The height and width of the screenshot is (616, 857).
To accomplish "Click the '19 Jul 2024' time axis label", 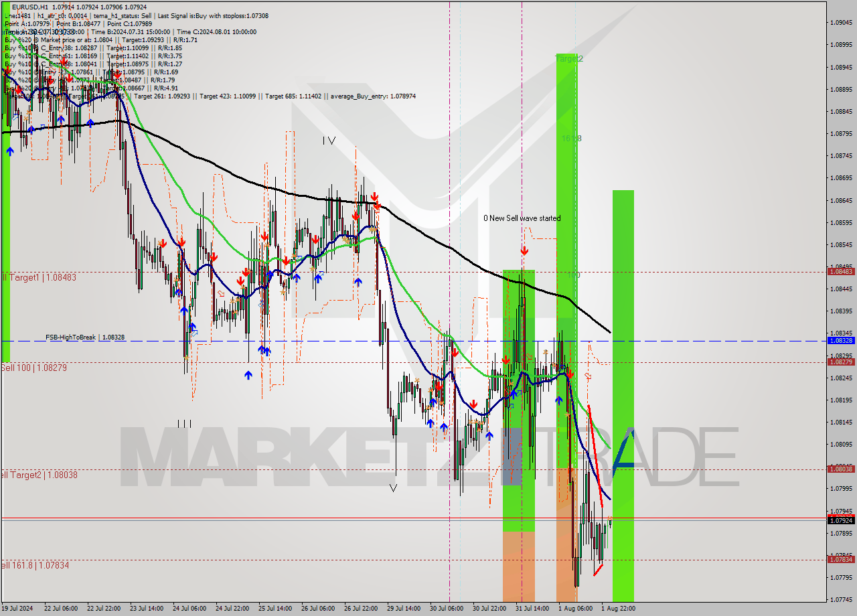I will [18, 609].
